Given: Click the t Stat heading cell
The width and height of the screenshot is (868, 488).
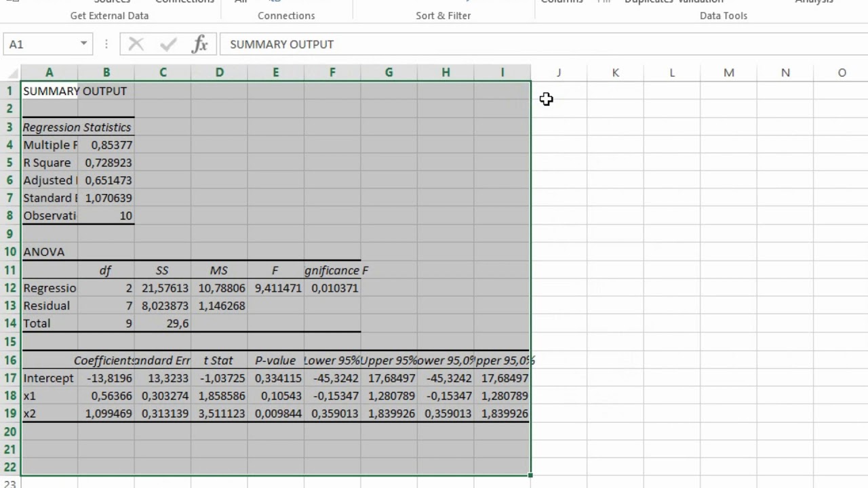Looking at the screenshot, I should [x=219, y=361].
